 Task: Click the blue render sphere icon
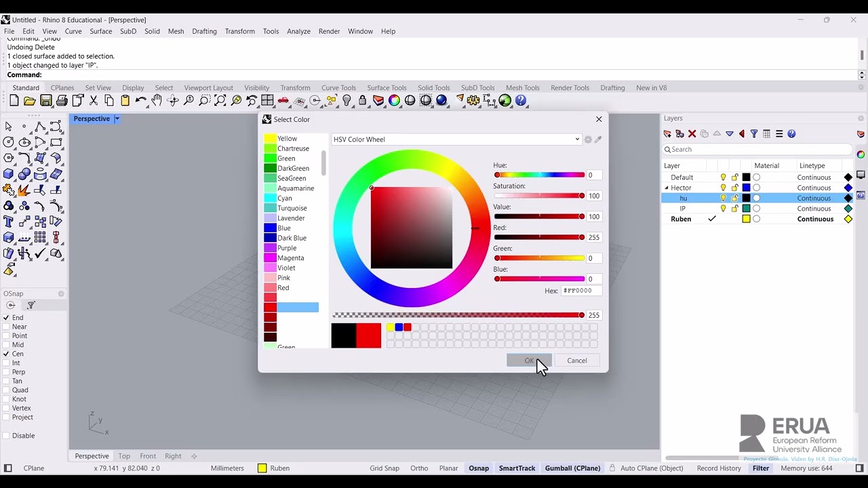[441, 101]
